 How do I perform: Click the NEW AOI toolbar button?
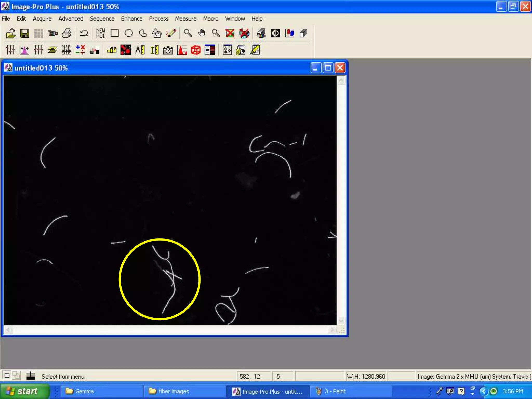[x=101, y=33]
